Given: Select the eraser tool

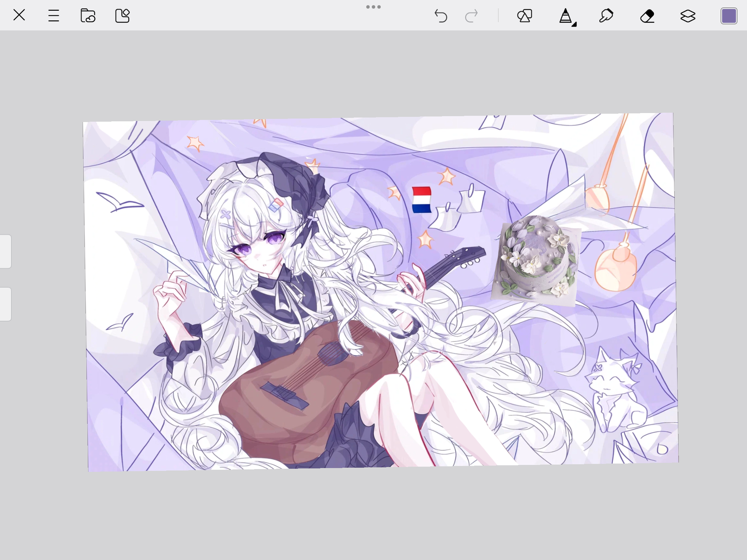Looking at the screenshot, I should point(647,16).
